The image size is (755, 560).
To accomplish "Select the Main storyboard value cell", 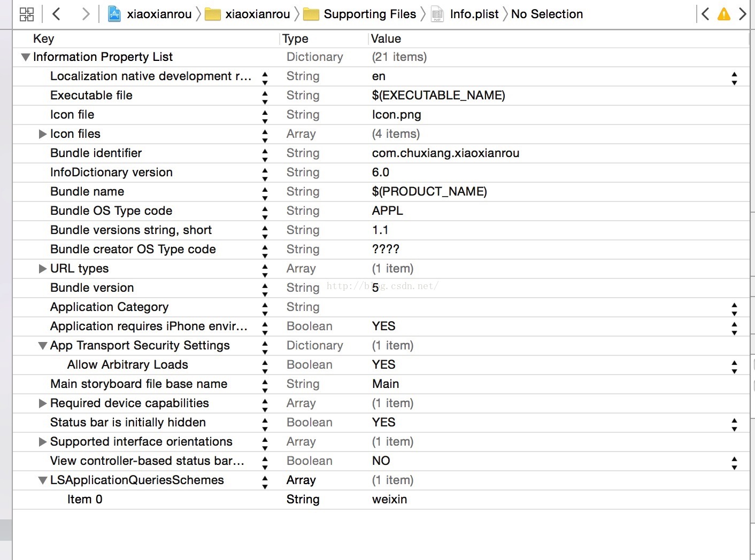I will tap(386, 384).
